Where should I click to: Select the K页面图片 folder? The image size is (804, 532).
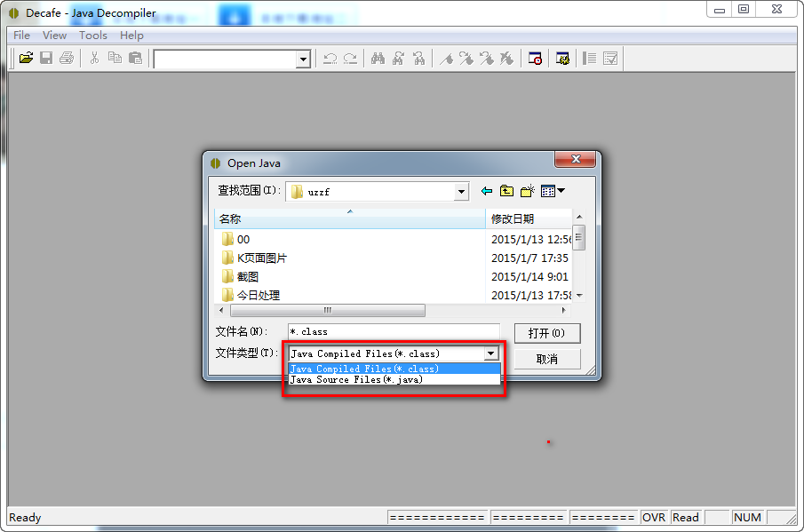point(254,258)
